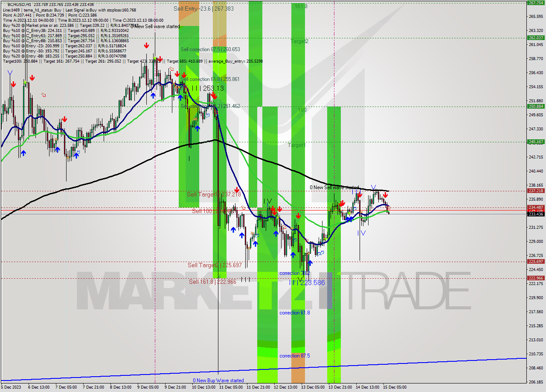Click 'Sell Target2 | 225.697' label
Image resolution: width=546 pixels, height=392 pixels.
coord(215,265)
